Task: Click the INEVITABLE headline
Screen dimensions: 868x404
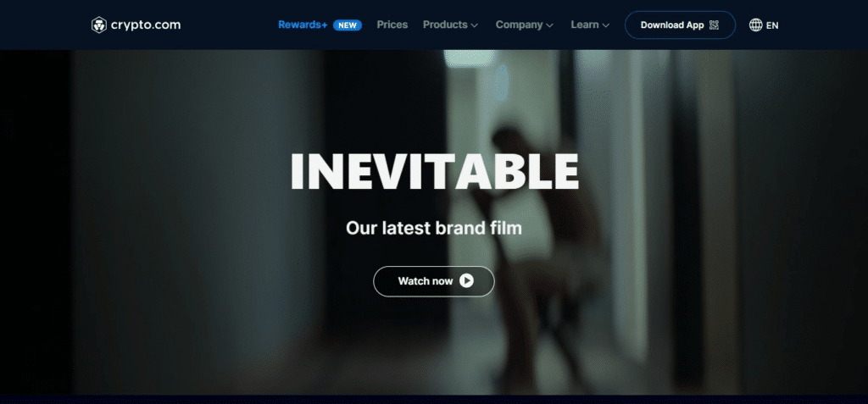Action: coord(435,172)
